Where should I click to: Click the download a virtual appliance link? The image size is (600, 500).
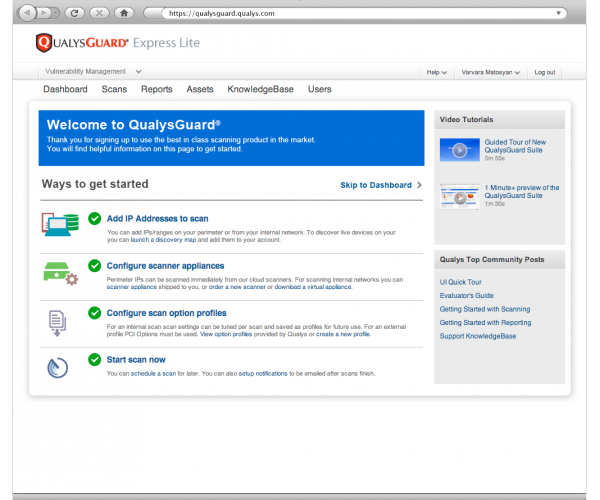(x=313, y=287)
